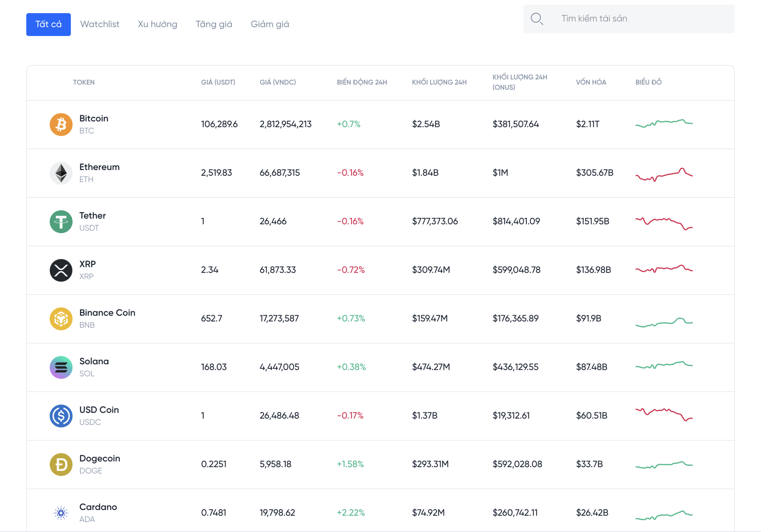Image resolution: width=761 pixels, height=532 pixels.
Task: Click Bitcoin market cap $2.11T
Action: pyautogui.click(x=588, y=124)
